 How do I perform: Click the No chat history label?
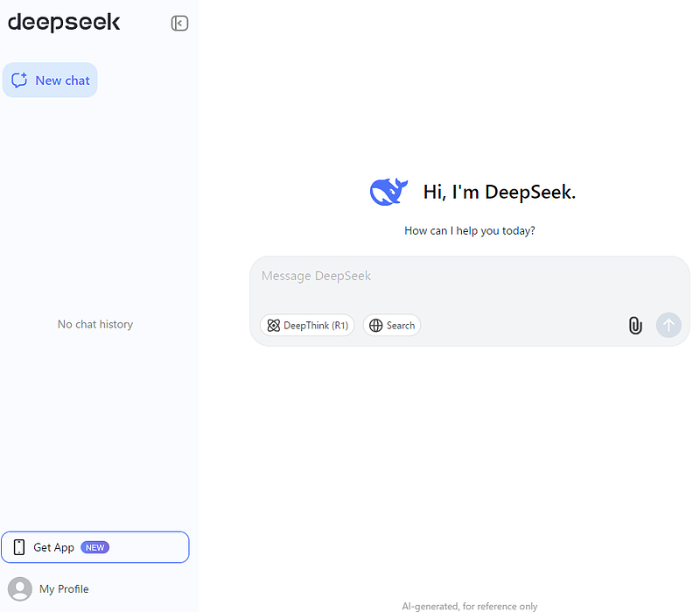94,324
